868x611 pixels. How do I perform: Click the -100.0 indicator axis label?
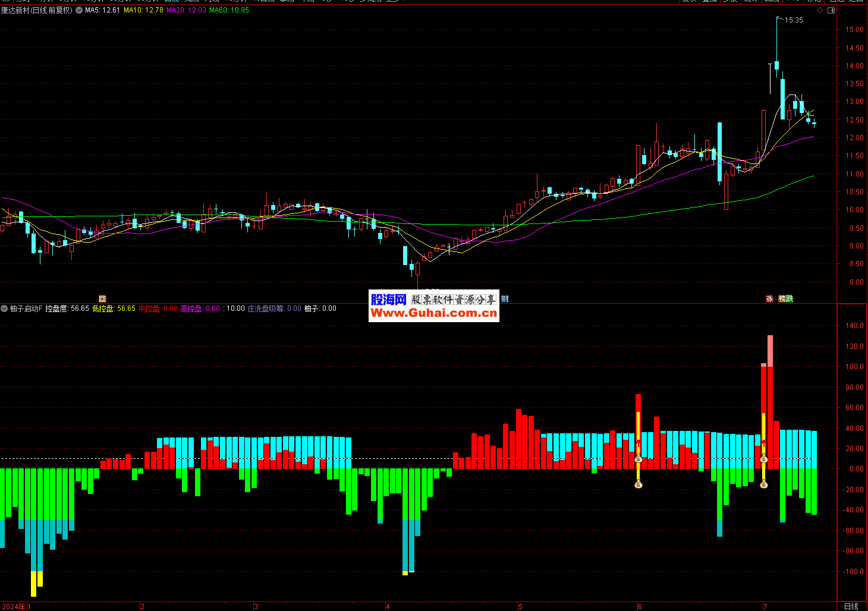(854, 572)
